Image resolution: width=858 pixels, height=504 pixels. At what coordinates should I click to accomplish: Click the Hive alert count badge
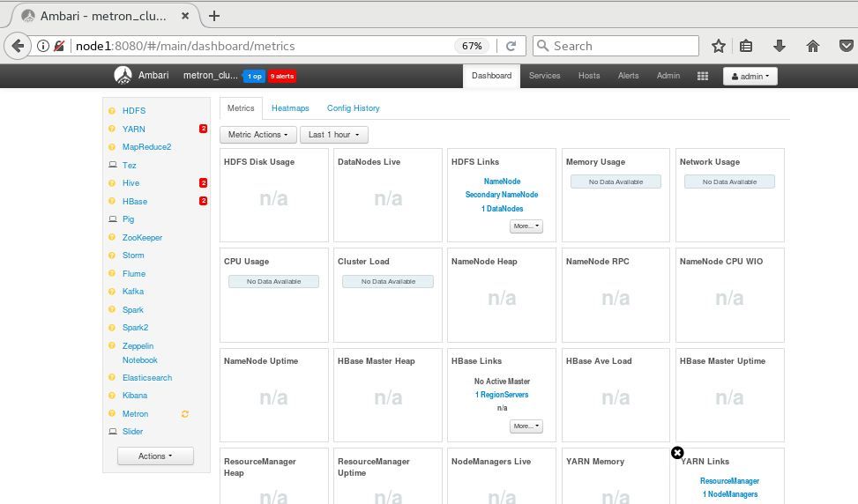tap(203, 182)
